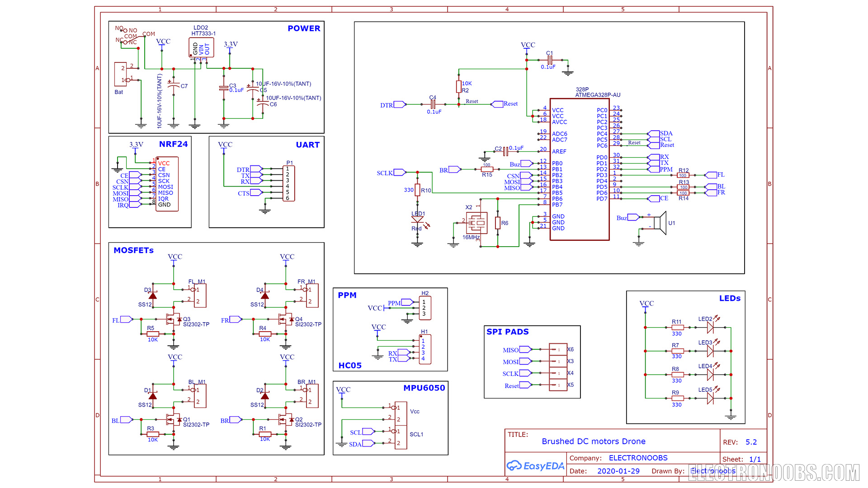Click the U1 buzzer symbol
Screen dimensions: 868x488
[x=660, y=223]
